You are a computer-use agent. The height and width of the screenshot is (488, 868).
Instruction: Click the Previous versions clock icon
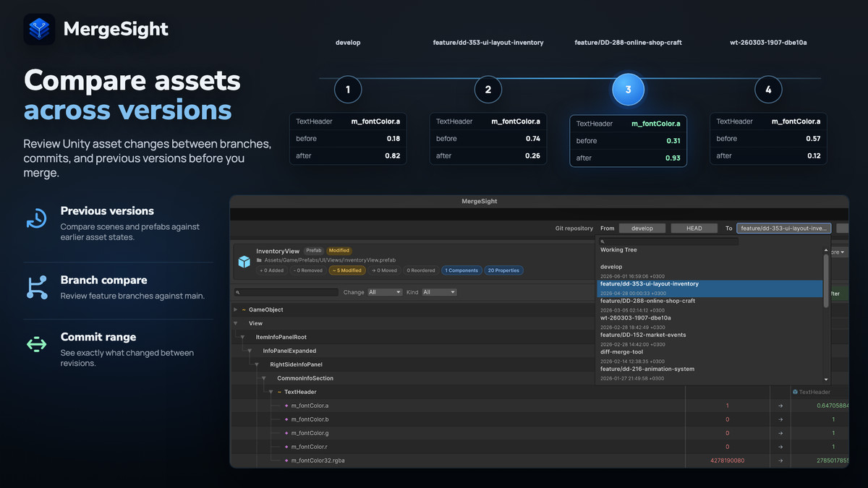pos(36,218)
